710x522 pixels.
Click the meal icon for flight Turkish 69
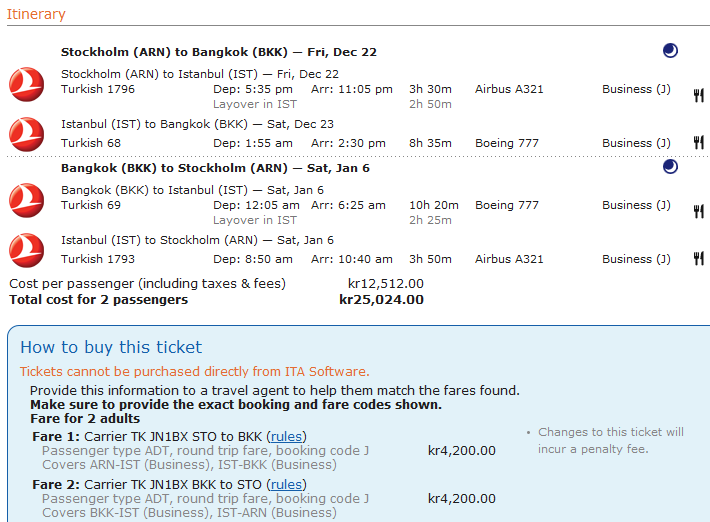(699, 210)
